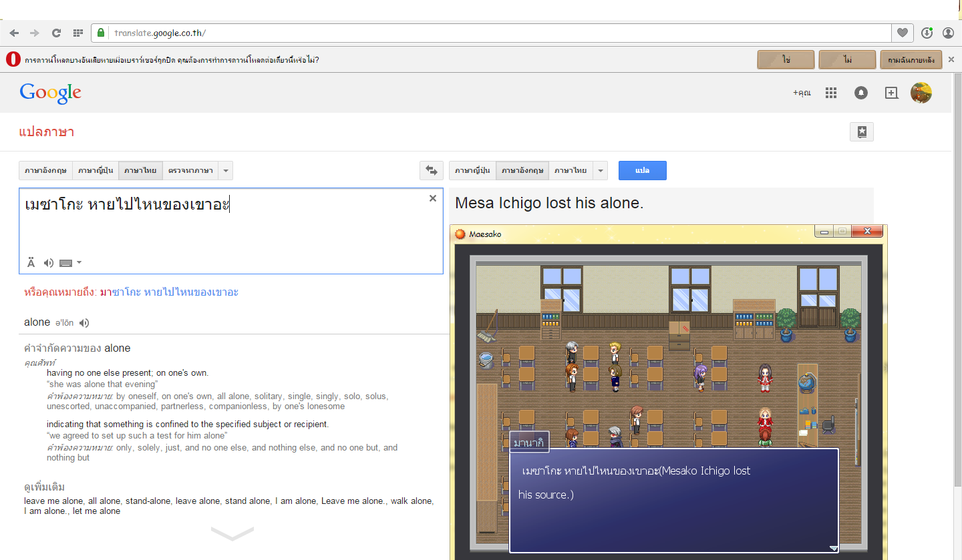Open the input tools dropdown arrow
This screenshot has height=560, width=962.
79,262
